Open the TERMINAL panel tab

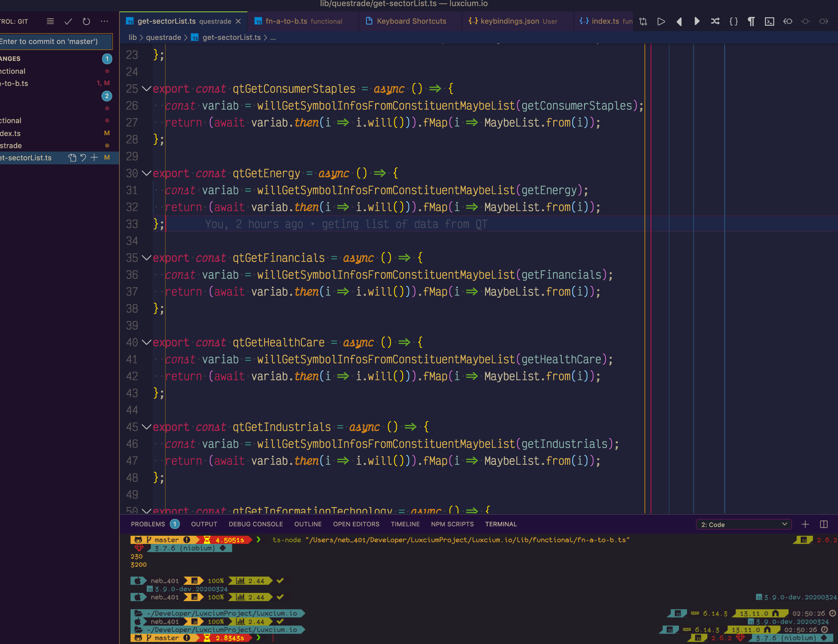click(501, 524)
